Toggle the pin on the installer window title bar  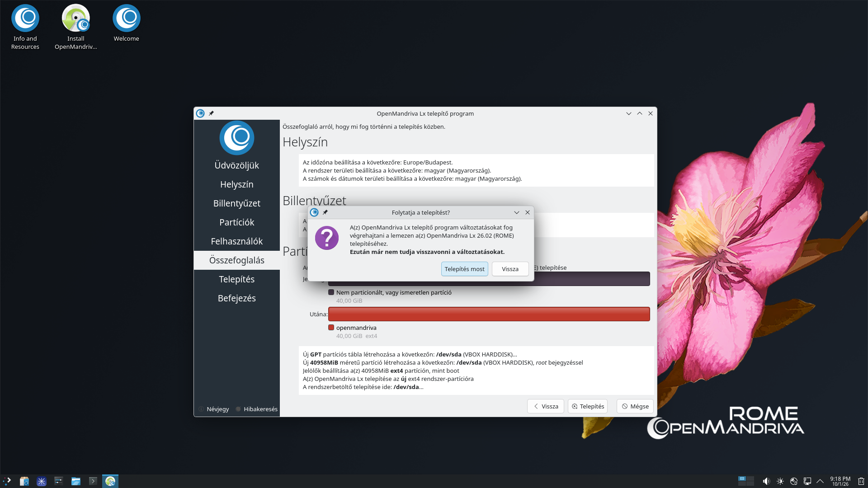click(x=211, y=113)
